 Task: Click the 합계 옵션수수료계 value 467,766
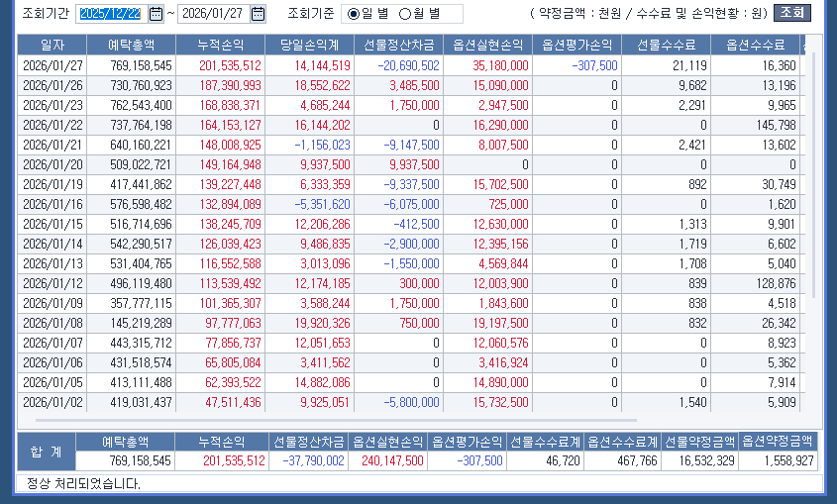pos(637,460)
